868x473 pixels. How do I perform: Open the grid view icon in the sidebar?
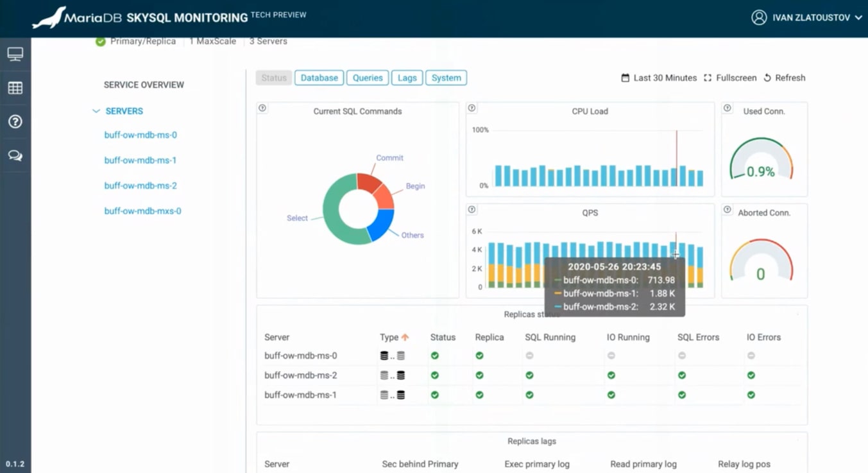pyautogui.click(x=15, y=88)
